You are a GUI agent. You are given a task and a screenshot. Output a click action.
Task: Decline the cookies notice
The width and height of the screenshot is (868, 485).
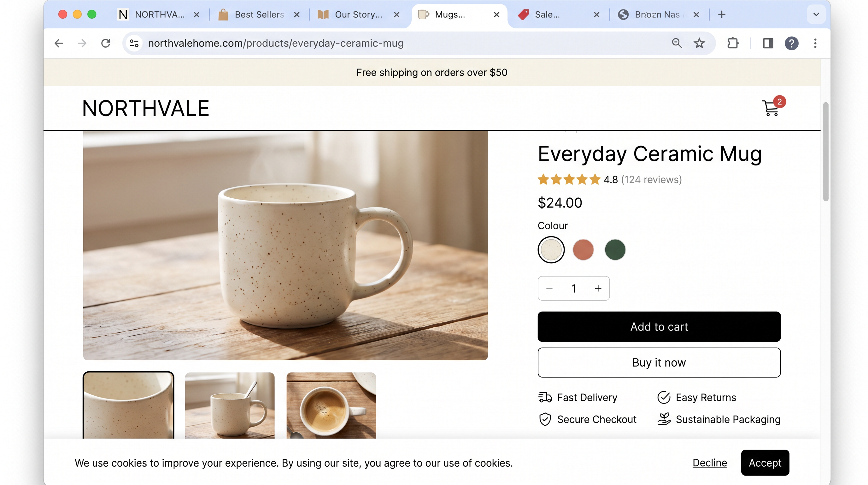(x=710, y=463)
